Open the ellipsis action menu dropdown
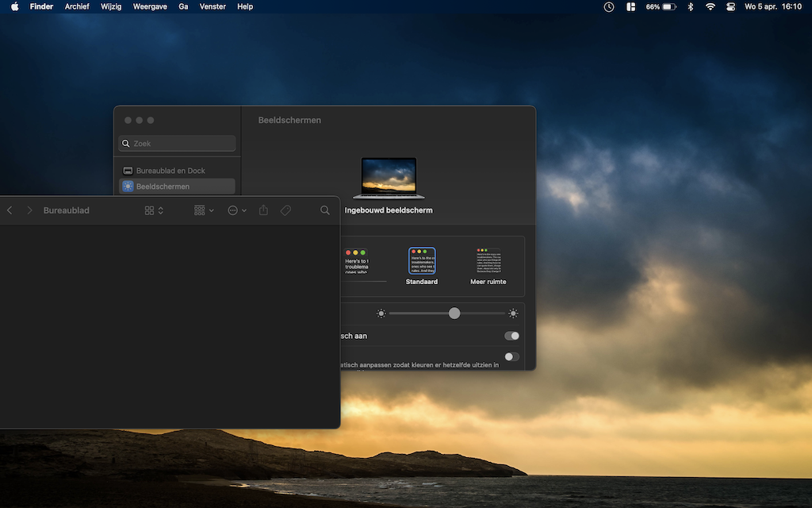Screen dimensions: 812x508 coord(236,210)
